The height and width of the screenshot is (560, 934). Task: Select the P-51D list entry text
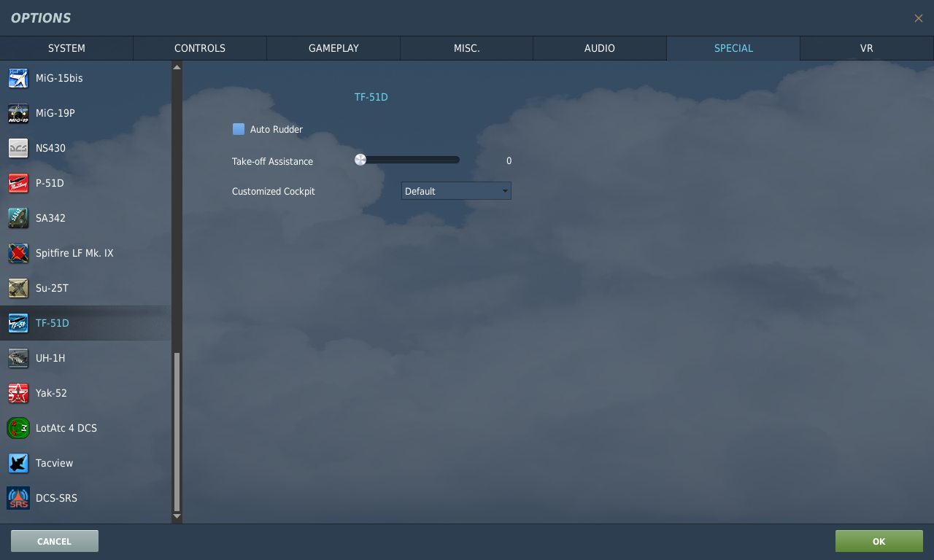[x=50, y=183]
